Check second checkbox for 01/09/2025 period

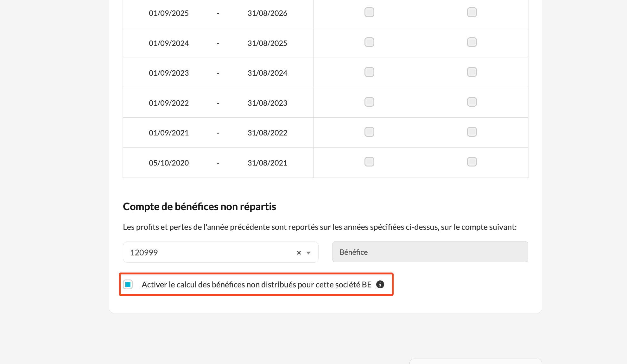pos(472,12)
